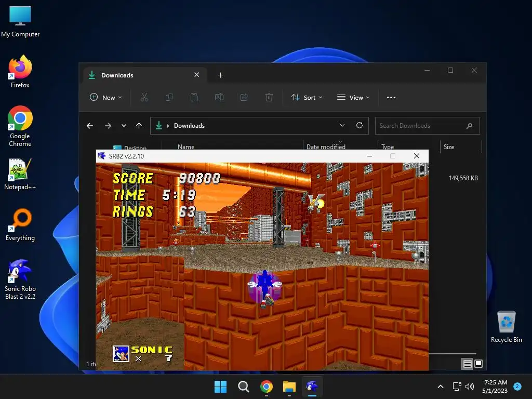Open File Explorer from the taskbar

point(289,387)
